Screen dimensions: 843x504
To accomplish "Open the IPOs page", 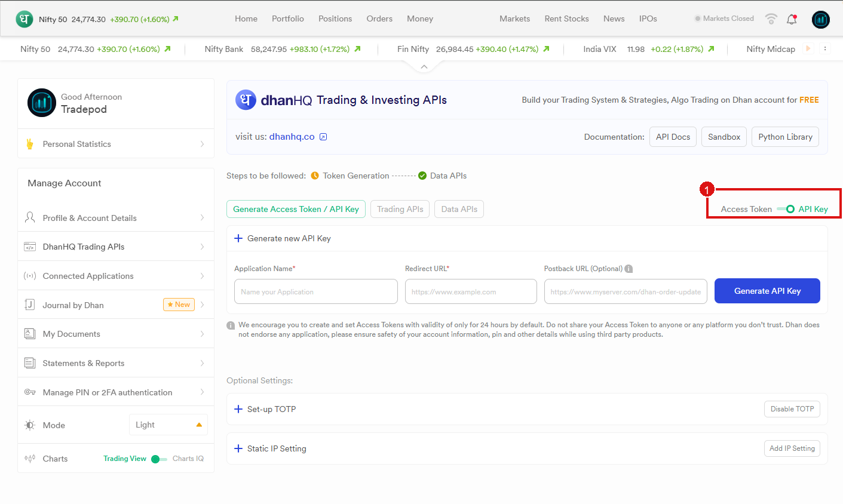I will [x=648, y=19].
